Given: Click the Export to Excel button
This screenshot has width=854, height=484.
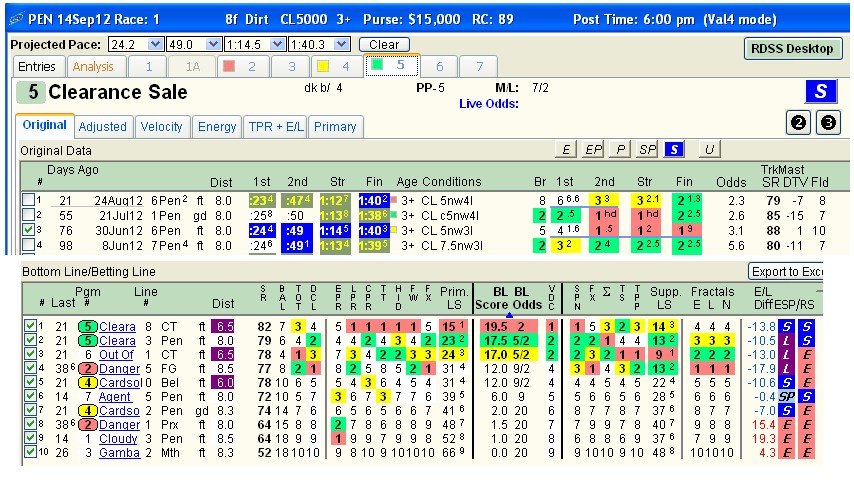Looking at the screenshot, I should [786, 271].
